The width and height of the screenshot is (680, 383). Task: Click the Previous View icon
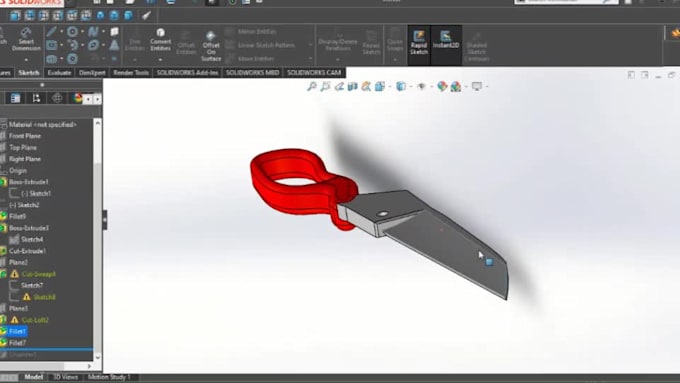[339, 86]
